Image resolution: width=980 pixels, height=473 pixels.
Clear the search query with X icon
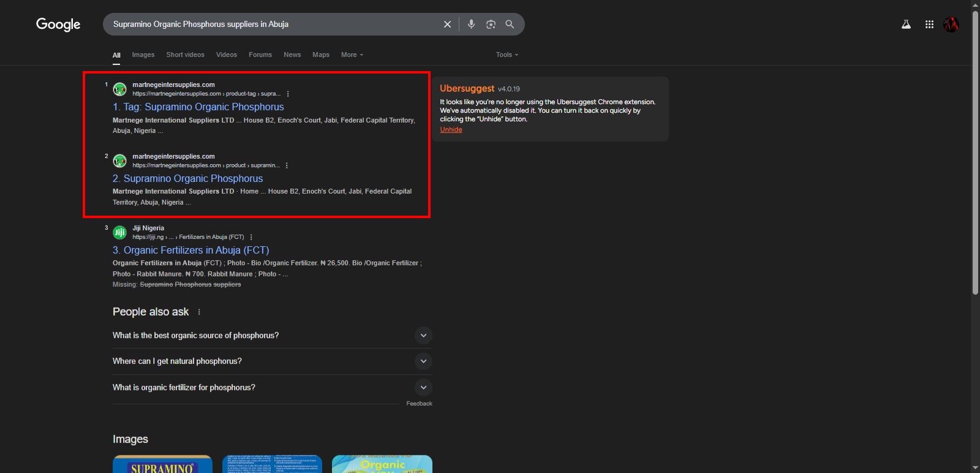(x=447, y=25)
